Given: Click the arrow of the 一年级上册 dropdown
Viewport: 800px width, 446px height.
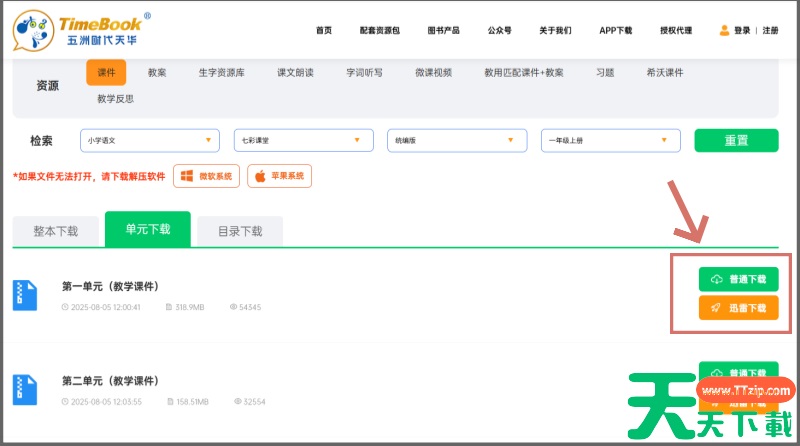Looking at the screenshot, I should (664, 140).
